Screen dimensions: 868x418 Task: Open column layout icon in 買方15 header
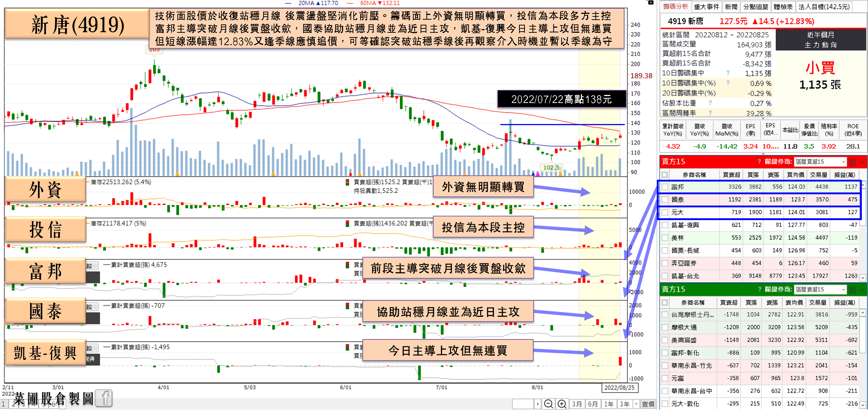point(852,162)
